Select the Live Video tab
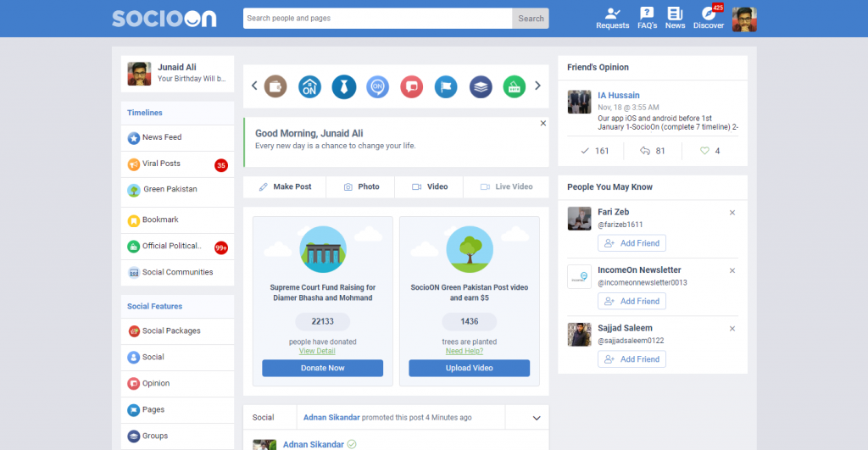This screenshot has height=450, width=868. point(506,186)
